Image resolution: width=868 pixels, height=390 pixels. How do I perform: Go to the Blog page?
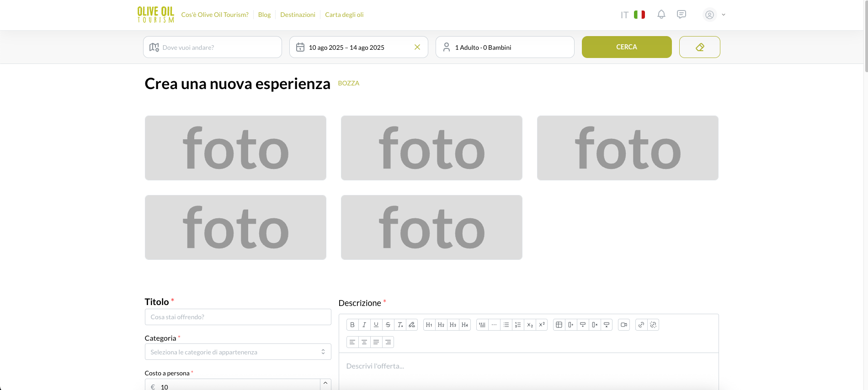pos(264,15)
